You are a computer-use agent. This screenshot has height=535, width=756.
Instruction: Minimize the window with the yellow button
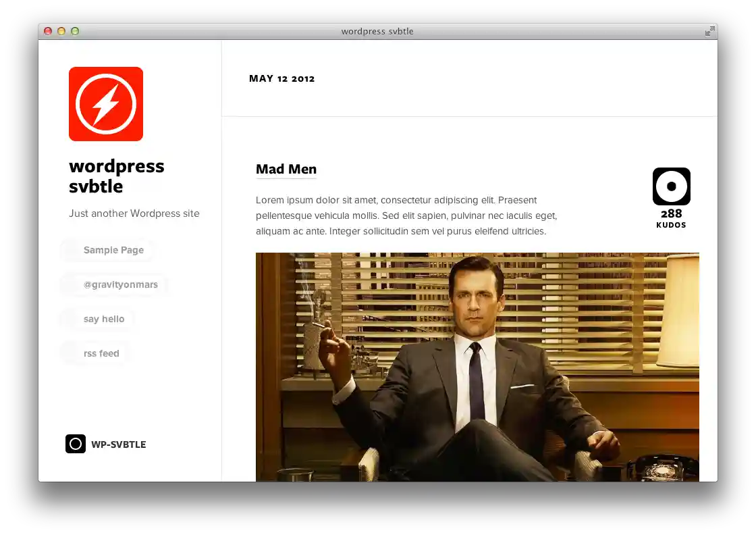[x=61, y=31]
